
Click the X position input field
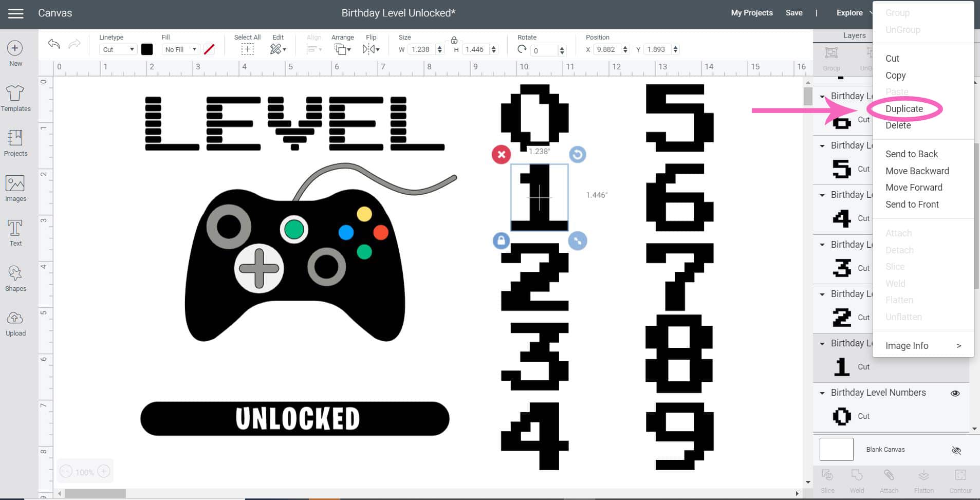click(606, 49)
